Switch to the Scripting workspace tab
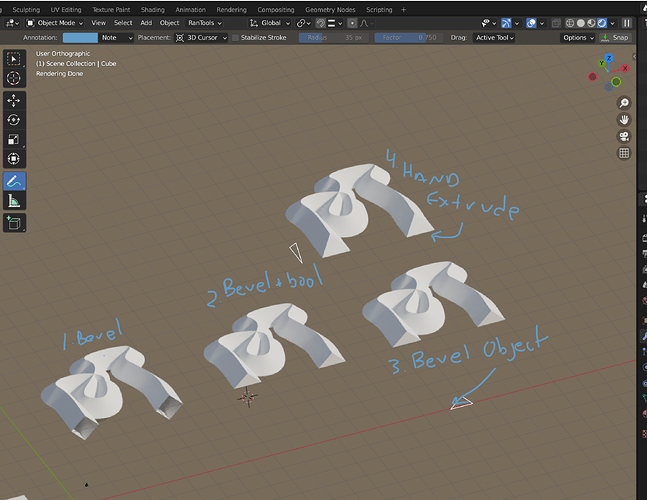Screen dimensions: 647x500 [379, 9]
